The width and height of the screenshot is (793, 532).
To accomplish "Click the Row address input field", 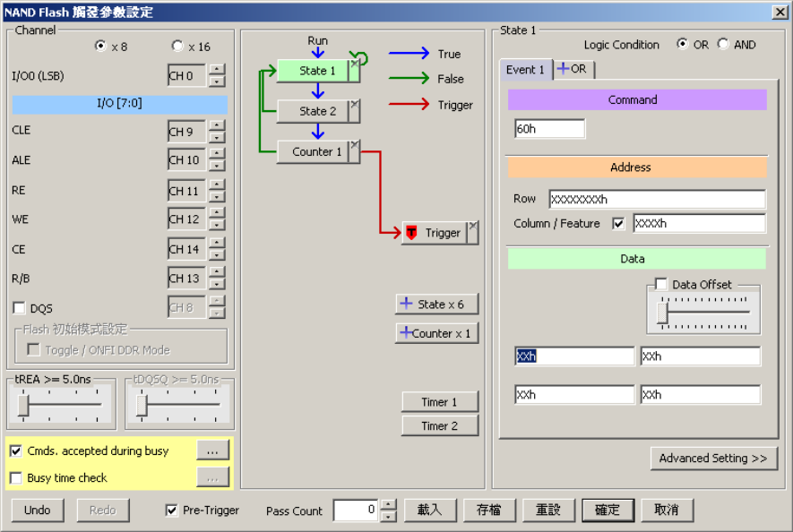I will tap(657, 199).
